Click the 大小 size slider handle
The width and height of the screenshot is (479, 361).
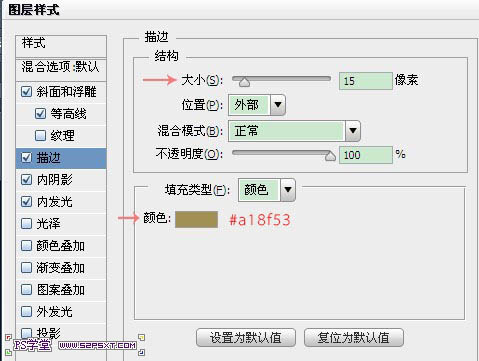244,82
